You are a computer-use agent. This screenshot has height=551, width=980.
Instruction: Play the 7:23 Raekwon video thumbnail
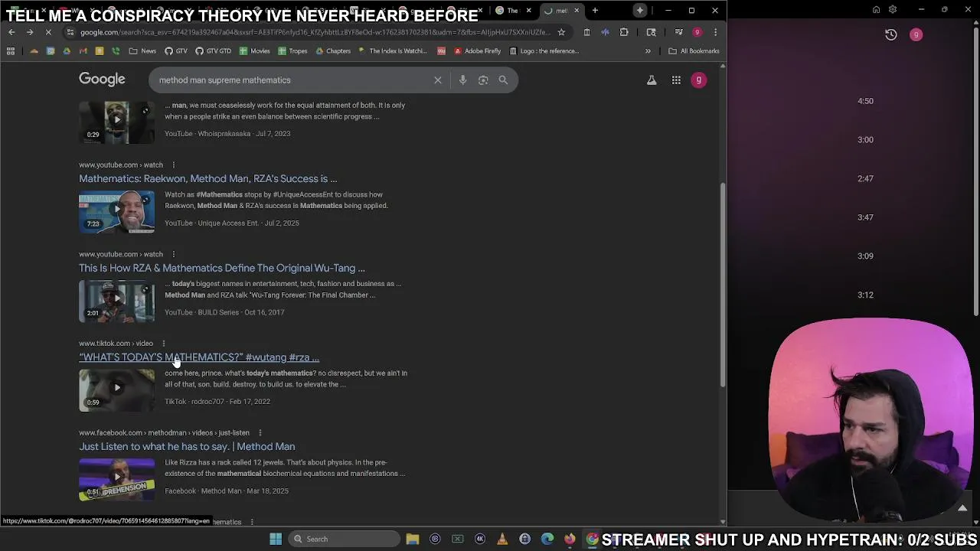point(116,212)
